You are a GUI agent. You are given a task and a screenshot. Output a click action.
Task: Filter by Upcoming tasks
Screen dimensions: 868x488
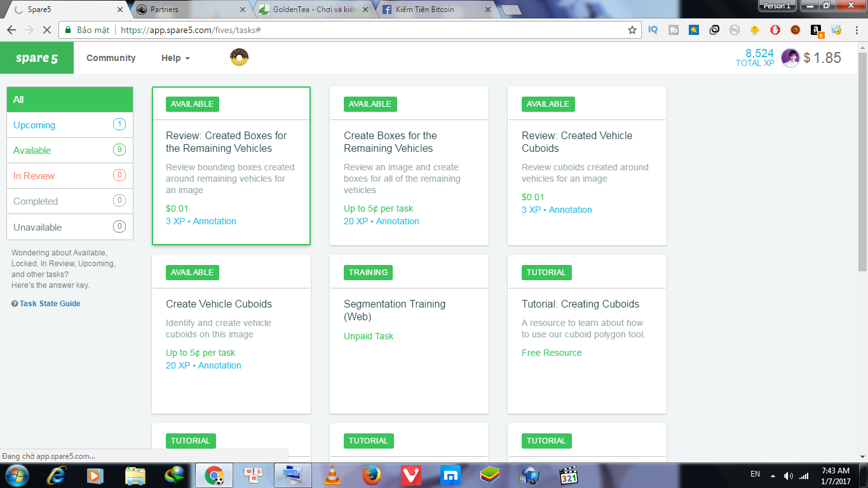70,125
